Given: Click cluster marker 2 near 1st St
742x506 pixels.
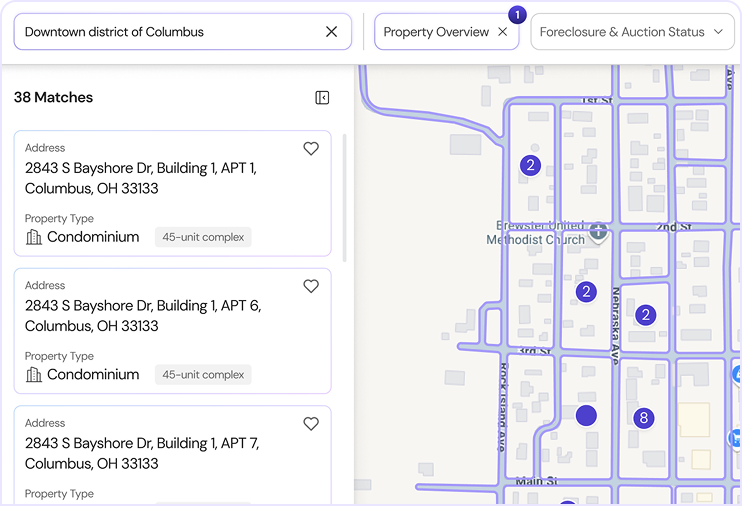Looking at the screenshot, I should click(531, 166).
